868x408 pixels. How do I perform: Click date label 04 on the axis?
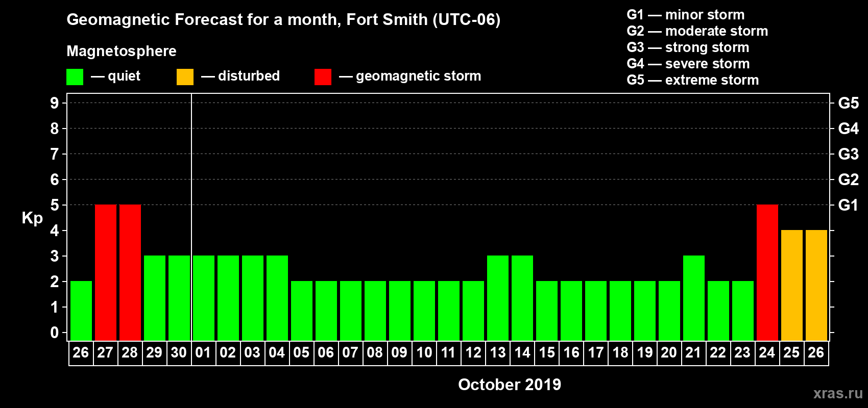pyautogui.click(x=277, y=353)
